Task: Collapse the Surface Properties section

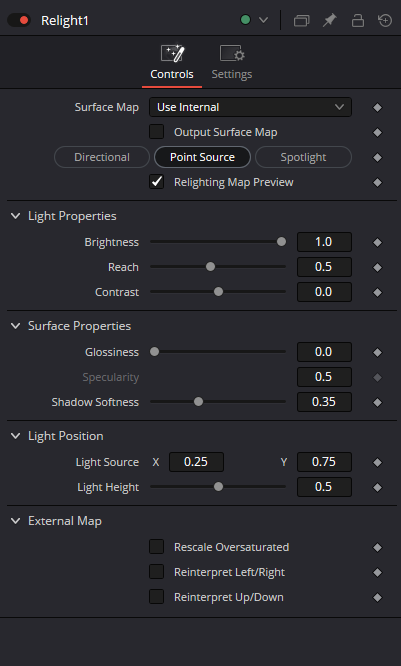Action: point(16,326)
